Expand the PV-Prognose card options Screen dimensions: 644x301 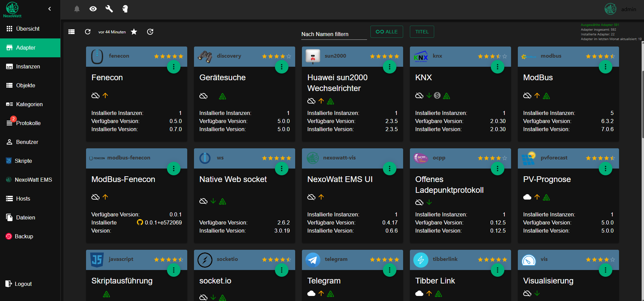click(606, 169)
